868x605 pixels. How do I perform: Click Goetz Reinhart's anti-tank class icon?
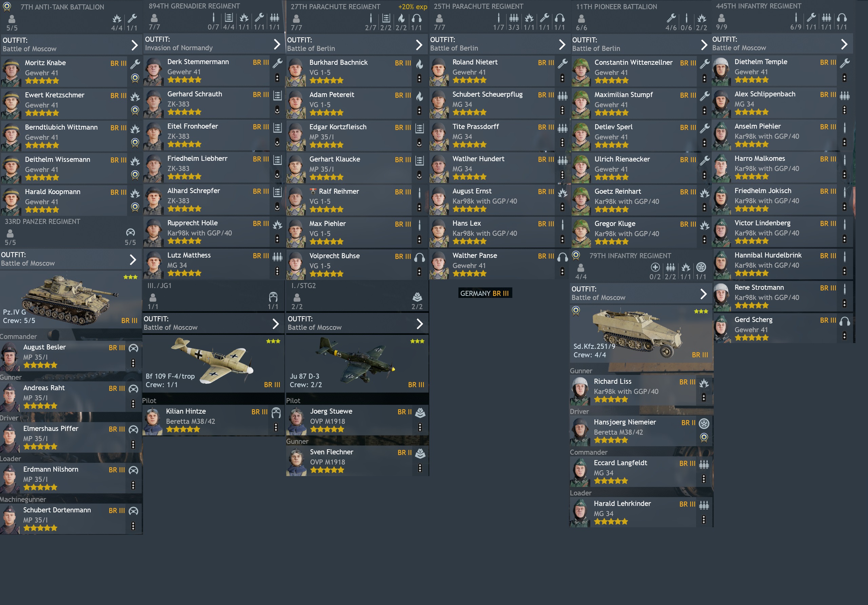pos(705,193)
